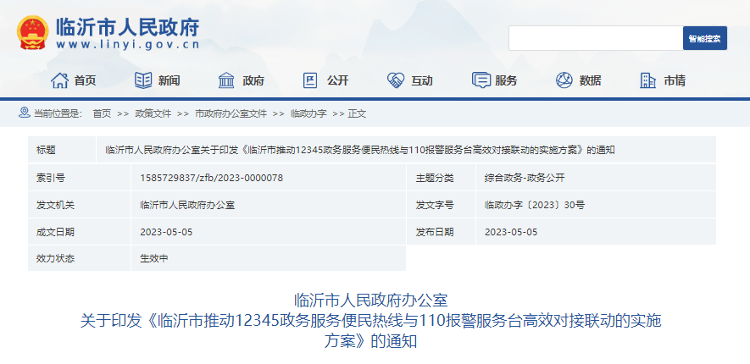Click the article heading 临沂市人民政府办公室
Image resolution: width=750 pixels, height=364 pixels.
tap(371, 300)
